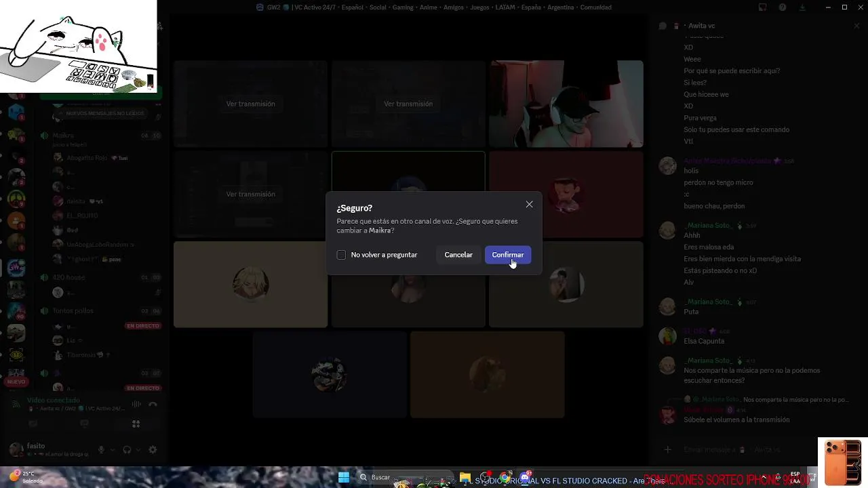Click the NUEVO unread indicator in server list
Screen dimensions: 868x488
point(16,382)
